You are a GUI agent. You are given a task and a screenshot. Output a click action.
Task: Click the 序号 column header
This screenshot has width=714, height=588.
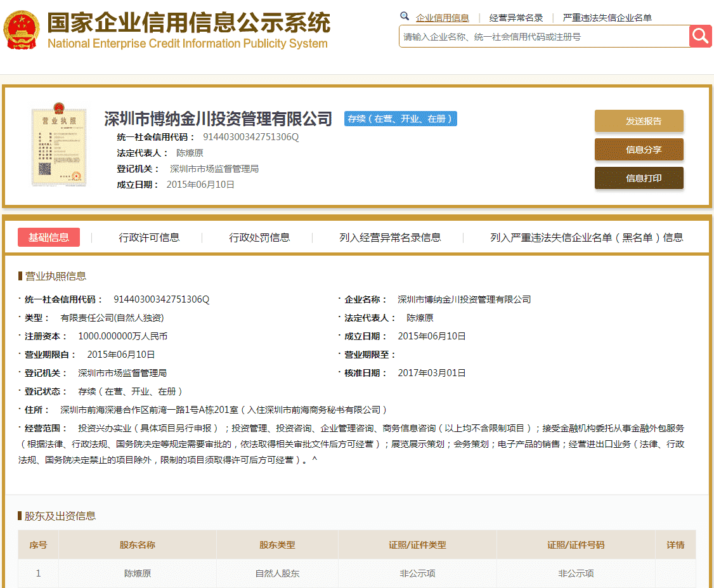pyautogui.click(x=38, y=545)
